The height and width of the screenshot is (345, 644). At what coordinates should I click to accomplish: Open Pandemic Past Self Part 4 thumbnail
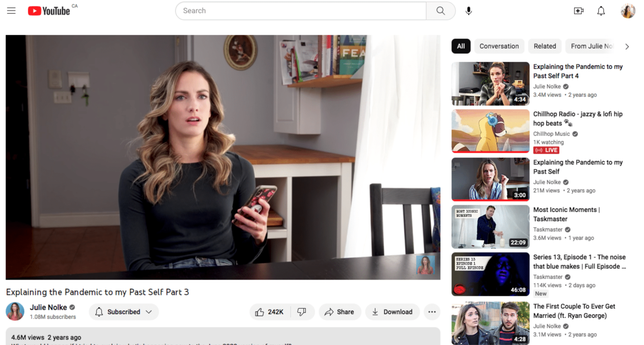click(x=490, y=84)
